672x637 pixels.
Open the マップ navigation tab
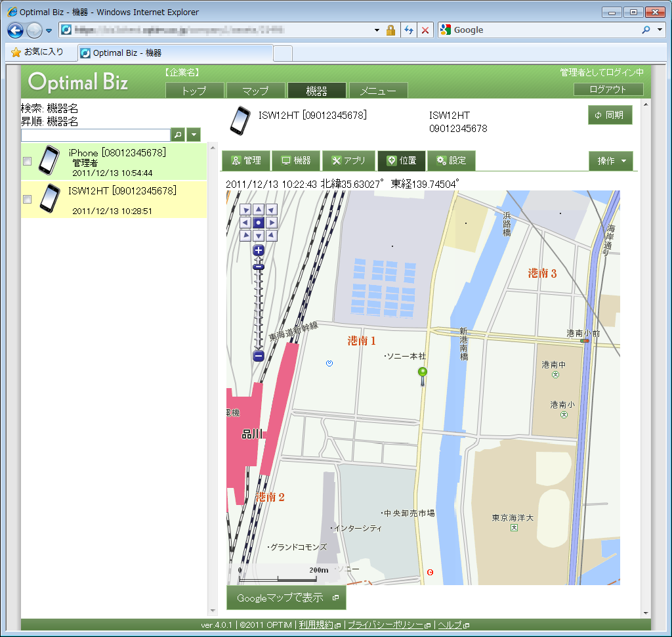256,91
